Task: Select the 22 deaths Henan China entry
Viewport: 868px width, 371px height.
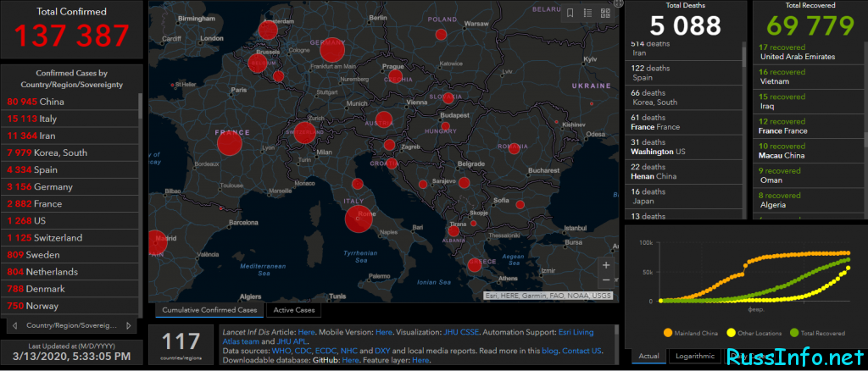Action: coord(684,172)
